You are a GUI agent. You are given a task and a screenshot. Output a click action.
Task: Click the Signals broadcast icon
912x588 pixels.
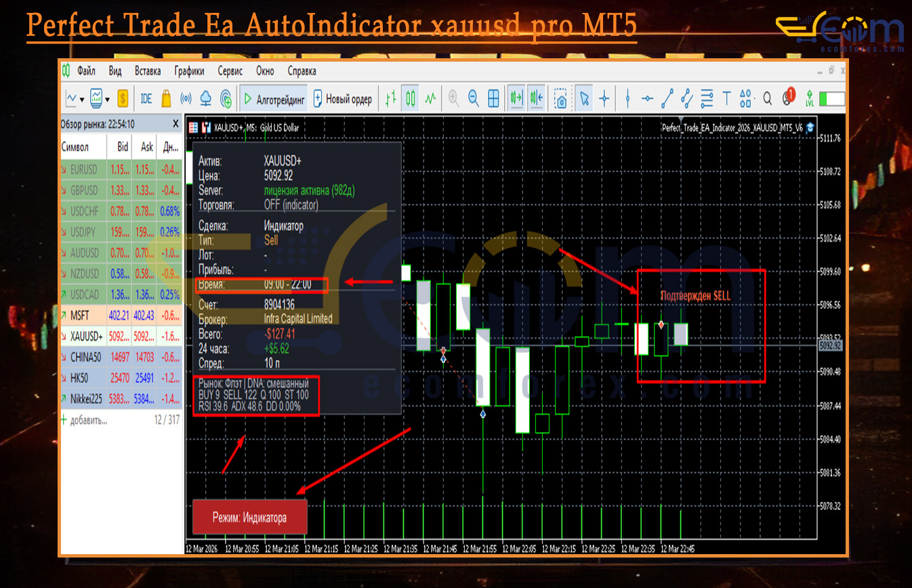coord(186,99)
